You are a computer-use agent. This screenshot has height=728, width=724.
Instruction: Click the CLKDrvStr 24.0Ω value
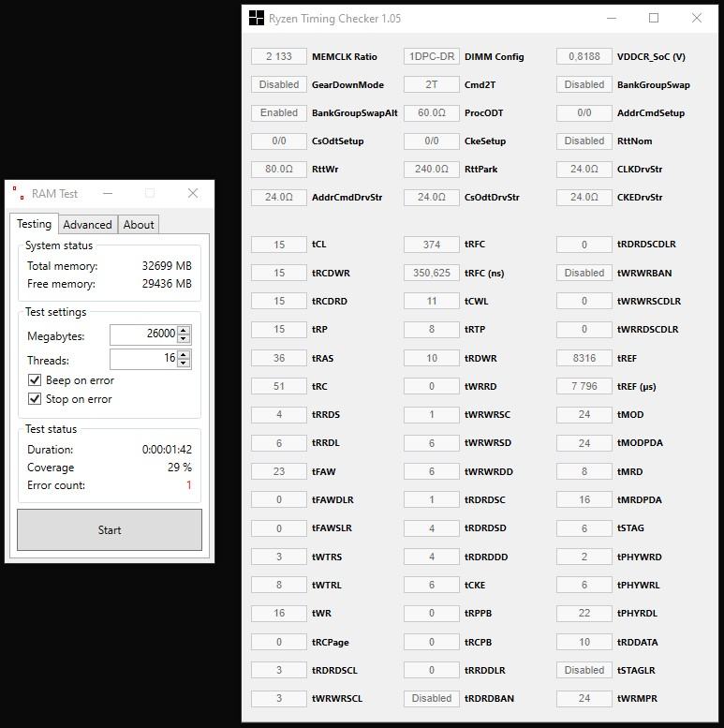pyautogui.click(x=584, y=169)
